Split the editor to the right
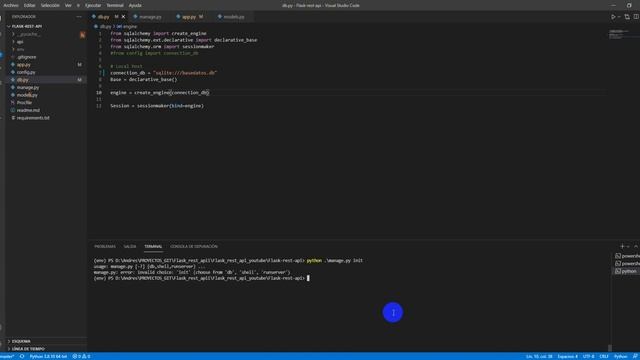 coord(636,17)
